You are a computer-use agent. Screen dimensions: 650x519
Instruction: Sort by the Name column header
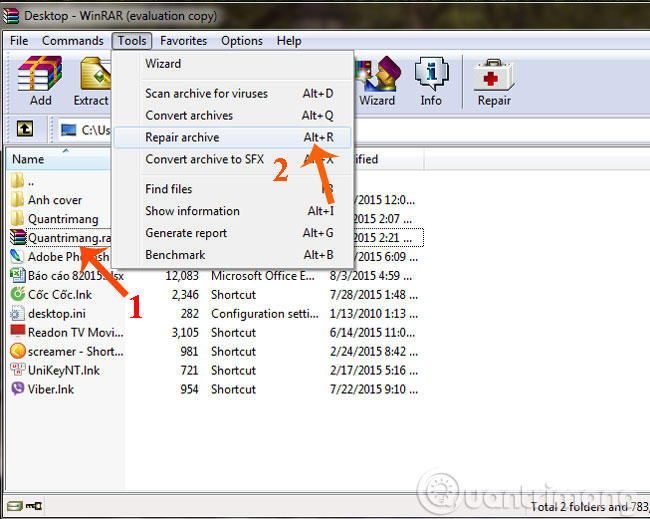[x=58, y=159]
